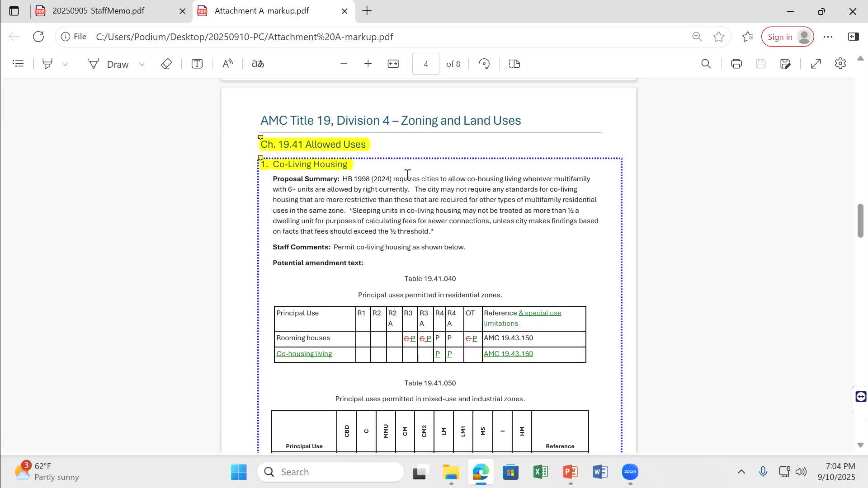The height and width of the screenshot is (488, 868).
Task: Enter full screen mode
Action: coord(816,64)
